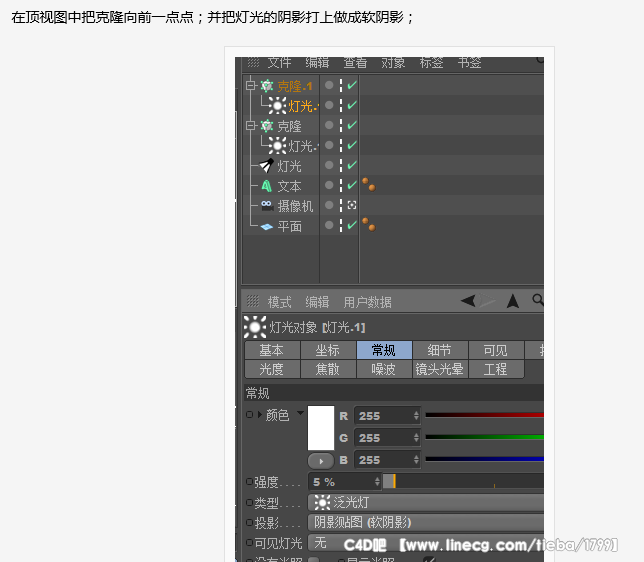Select the 克隆.1 cloner icon

267,86
